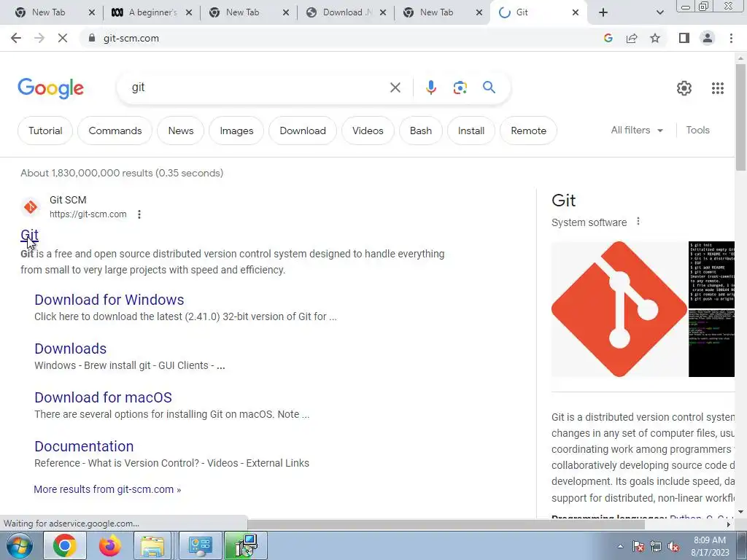This screenshot has height=560, width=747.
Task: Open the Documentation link
Action: click(x=84, y=446)
